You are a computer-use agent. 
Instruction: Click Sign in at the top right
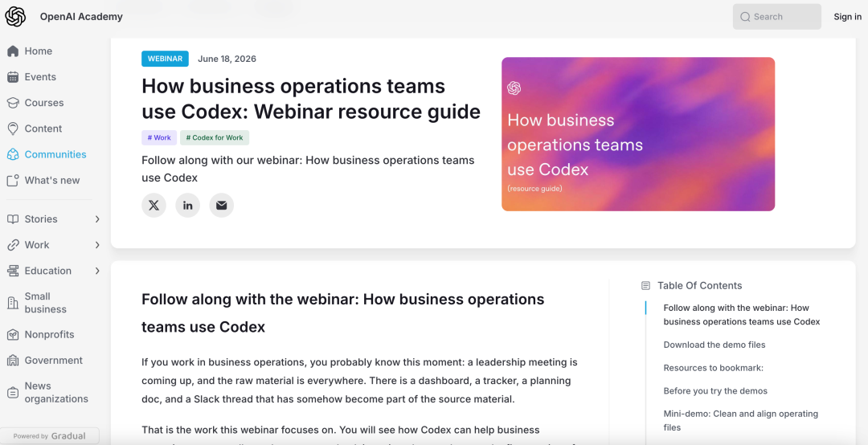coord(848,17)
